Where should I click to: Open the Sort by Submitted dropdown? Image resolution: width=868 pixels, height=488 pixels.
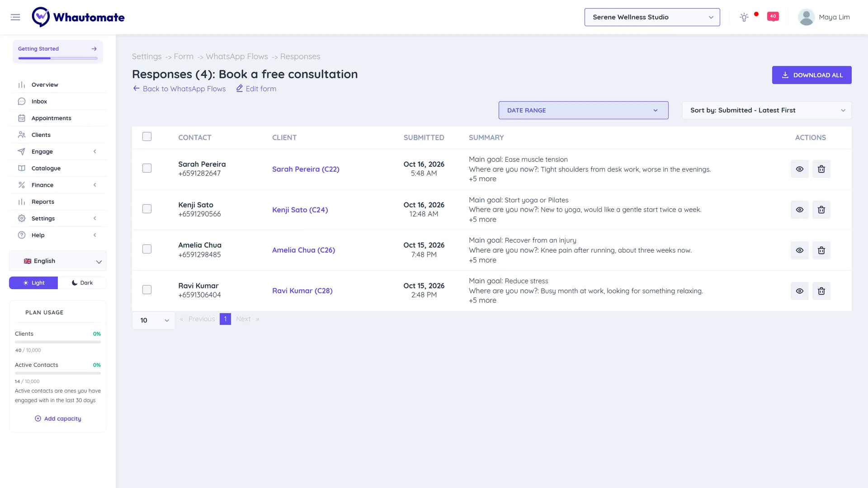(767, 110)
